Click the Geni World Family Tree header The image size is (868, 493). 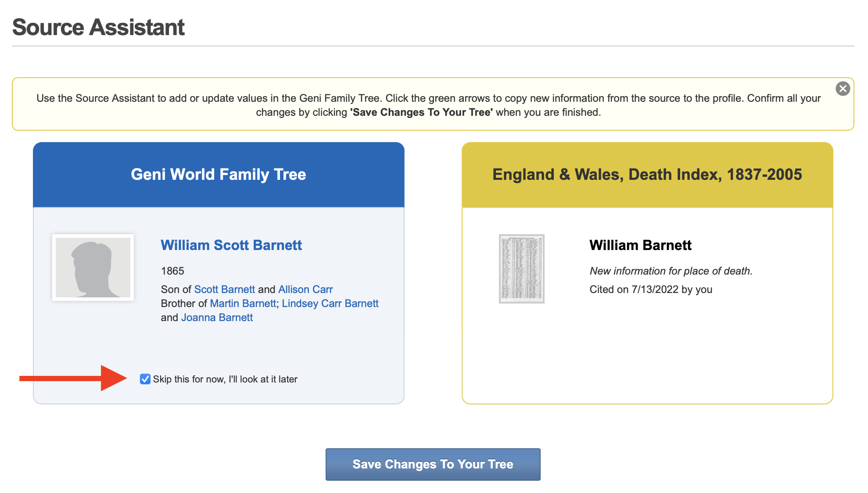point(219,175)
